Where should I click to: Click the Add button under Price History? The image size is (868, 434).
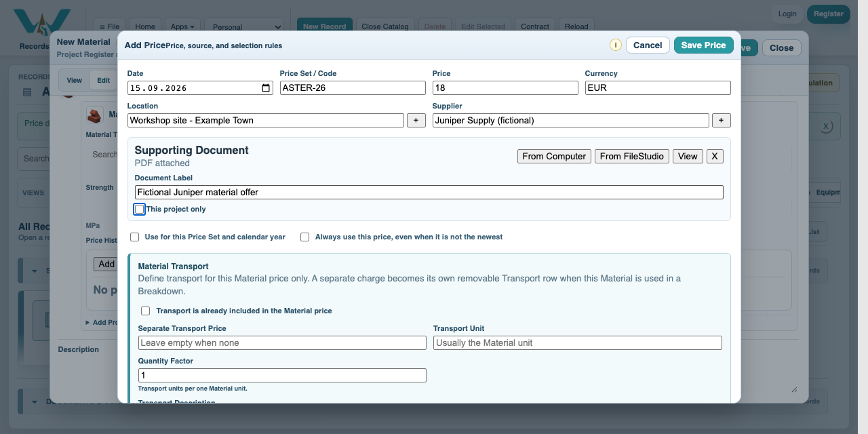(x=106, y=264)
